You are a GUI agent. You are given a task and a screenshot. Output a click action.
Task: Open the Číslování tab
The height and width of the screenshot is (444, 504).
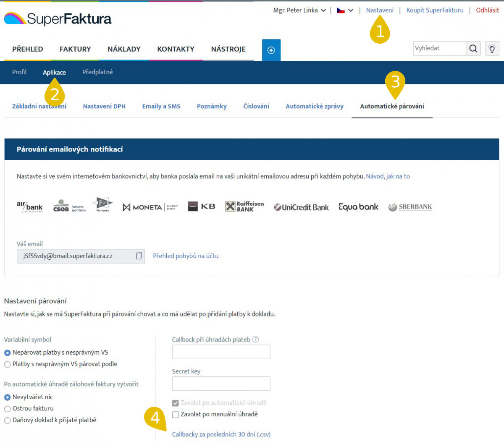point(256,107)
